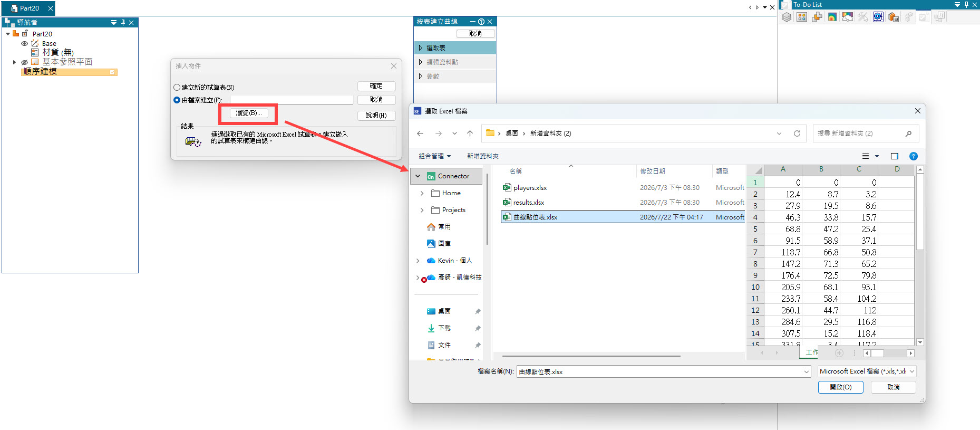Sort files by 類型 column header
The image size is (980, 430).
point(722,171)
